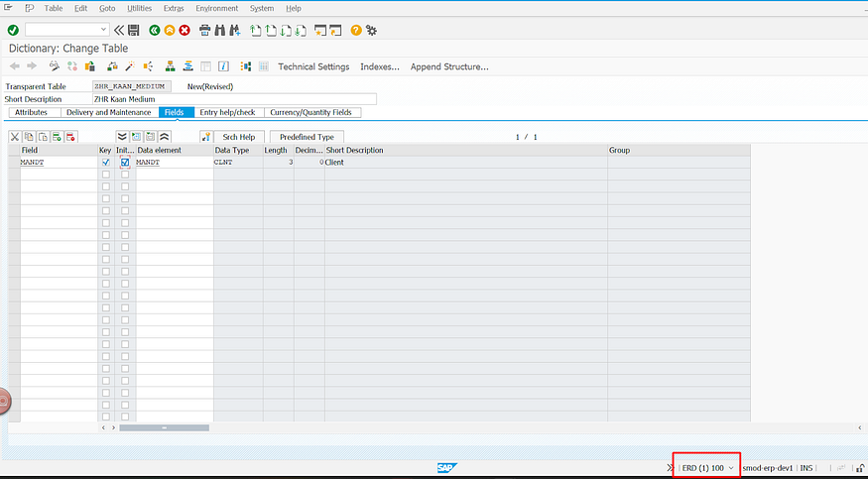Click the Indexes... button
The width and height of the screenshot is (868, 479).
point(380,66)
